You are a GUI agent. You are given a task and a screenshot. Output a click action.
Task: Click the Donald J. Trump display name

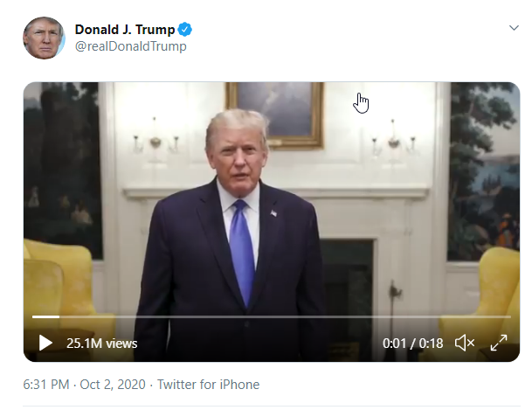124,30
